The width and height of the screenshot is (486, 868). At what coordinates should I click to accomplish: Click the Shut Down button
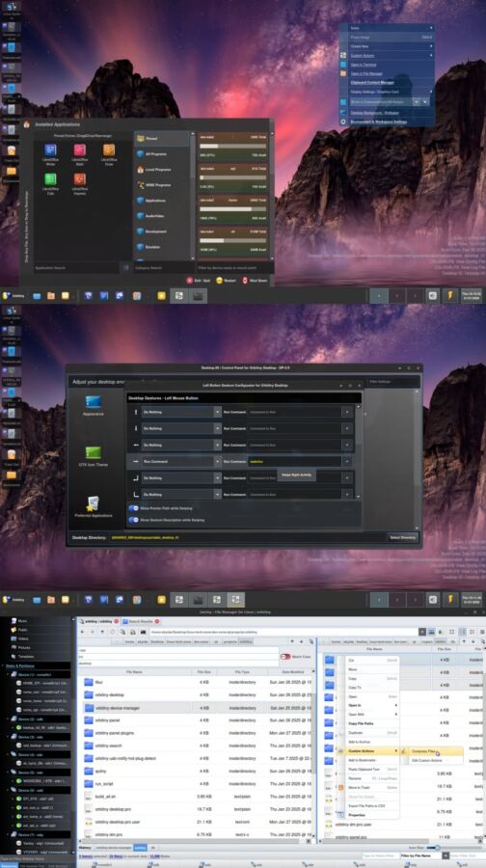coord(255,281)
